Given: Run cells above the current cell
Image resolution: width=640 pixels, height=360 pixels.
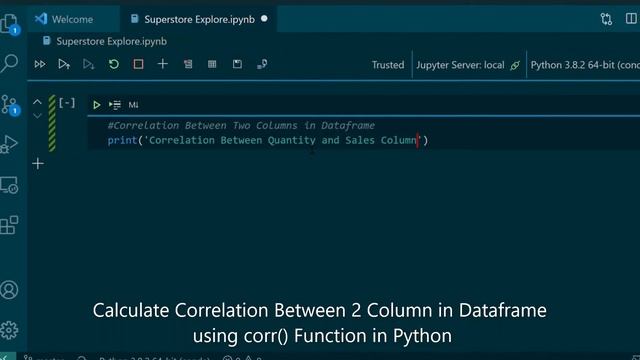Looking at the screenshot, I should point(64,64).
